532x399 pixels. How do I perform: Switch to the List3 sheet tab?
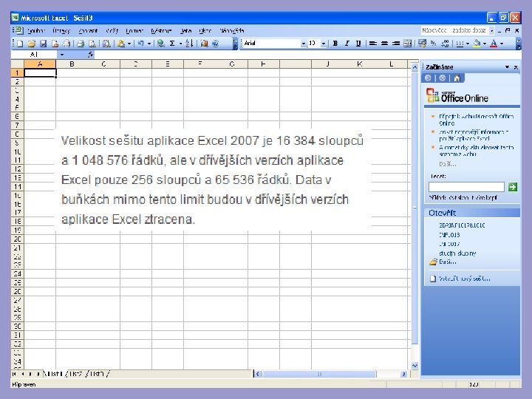pos(98,374)
